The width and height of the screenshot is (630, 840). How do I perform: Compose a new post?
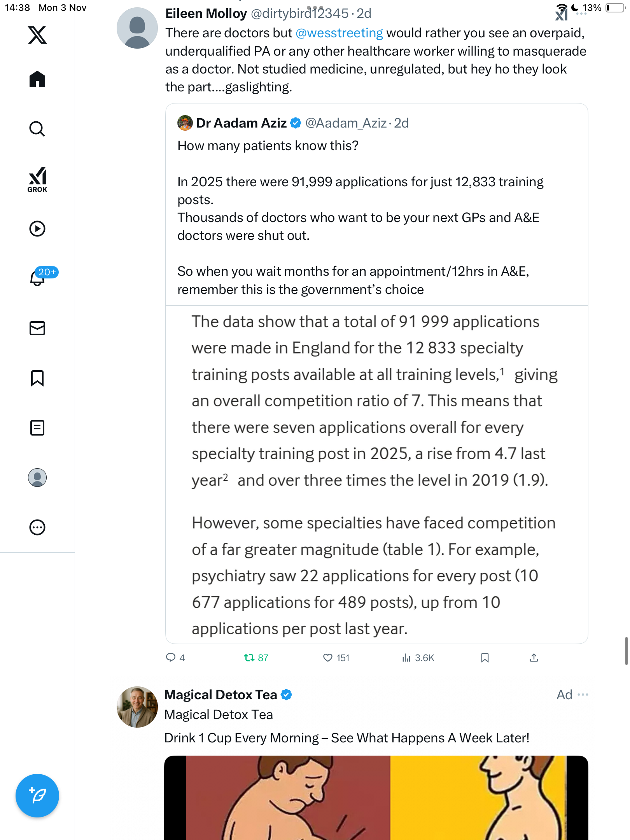tap(37, 796)
